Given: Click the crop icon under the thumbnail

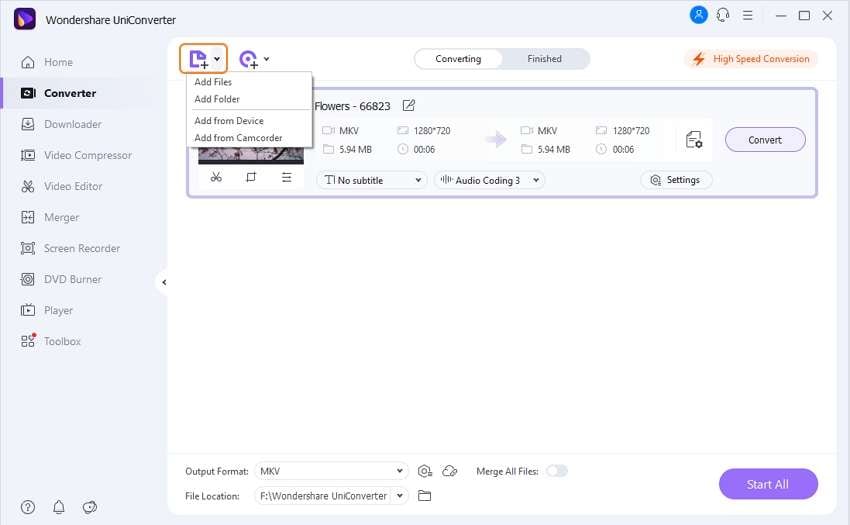Looking at the screenshot, I should point(251,177).
